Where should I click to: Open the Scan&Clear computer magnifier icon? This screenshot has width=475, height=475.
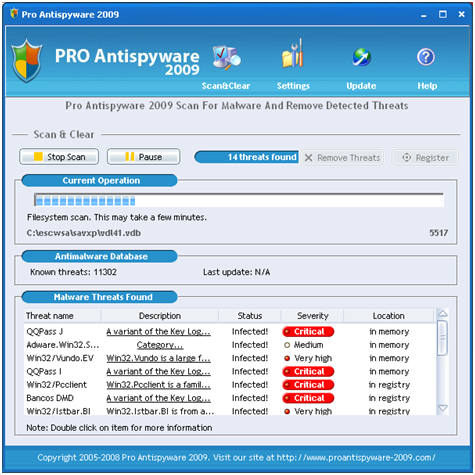pyautogui.click(x=227, y=58)
